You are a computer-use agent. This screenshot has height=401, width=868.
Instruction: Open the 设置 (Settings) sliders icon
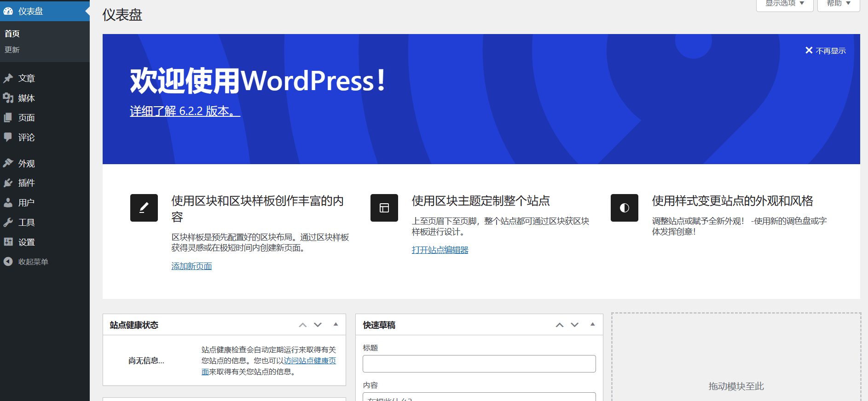tap(8, 242)
